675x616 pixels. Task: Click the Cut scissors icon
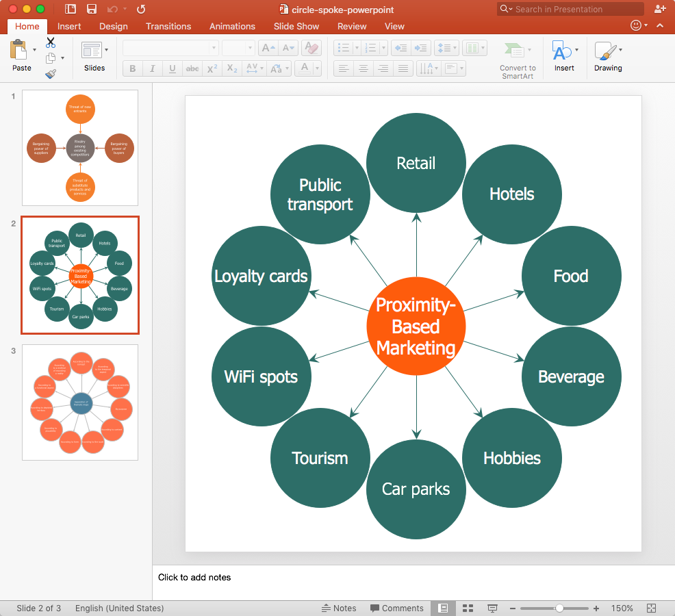pyautogui.click(x=50, y=42)
